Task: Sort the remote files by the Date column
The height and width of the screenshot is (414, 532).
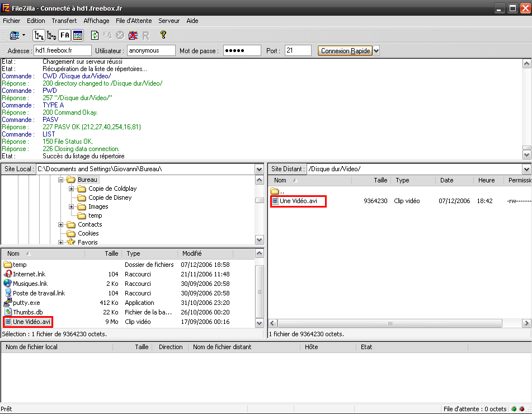Action: pyautogui.click(x=454, y=180)
